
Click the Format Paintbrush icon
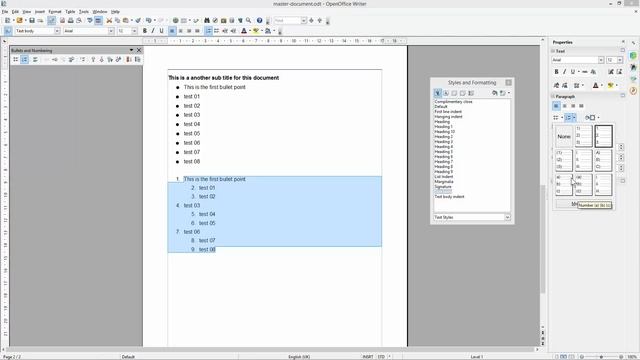pyautogui.click(x=138, y=20)
